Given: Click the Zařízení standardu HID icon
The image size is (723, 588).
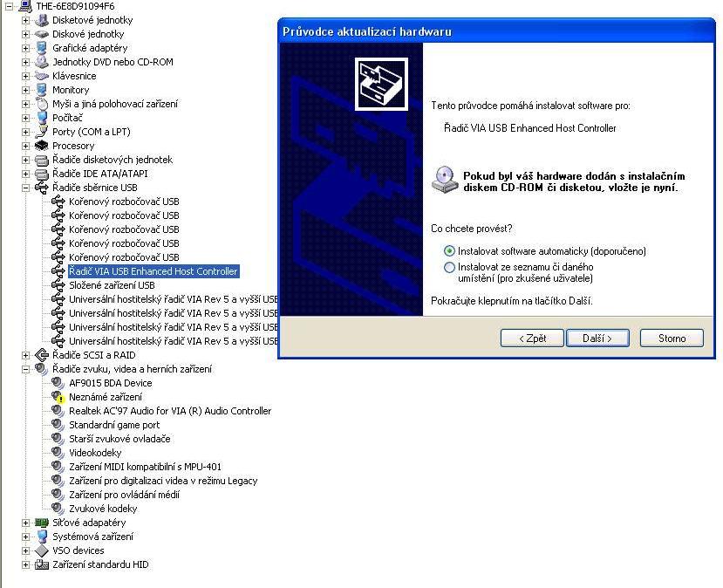Looking at the screenshot, I should (42, 564).
